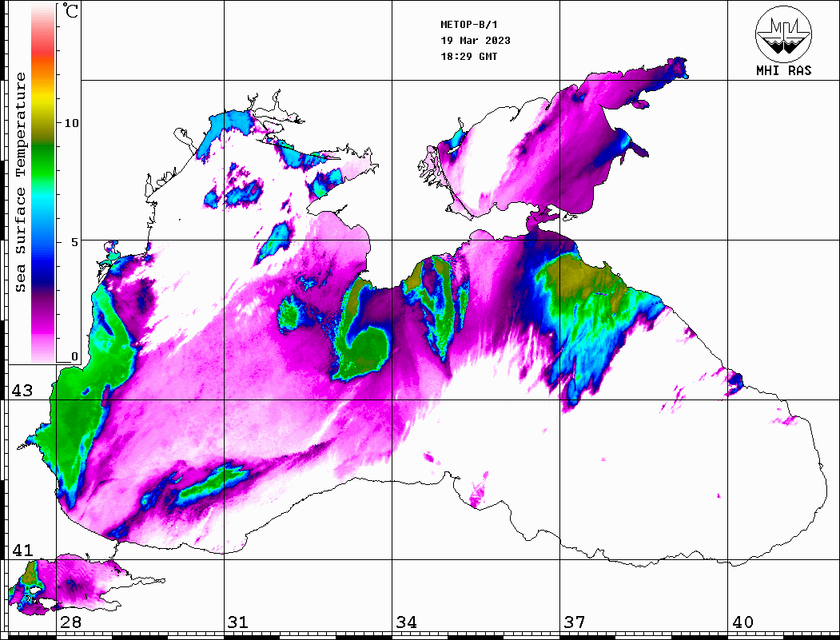840x640 pixels.
Task: Click the latitude label '41'
Action: [22, 550]
